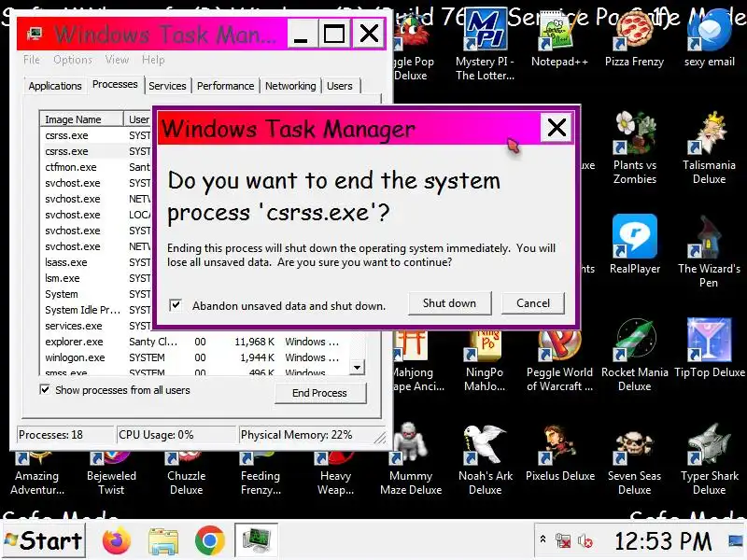The width and height of the screenshot is (747, 560).
Task: Open the File menu
Action: 32,60
